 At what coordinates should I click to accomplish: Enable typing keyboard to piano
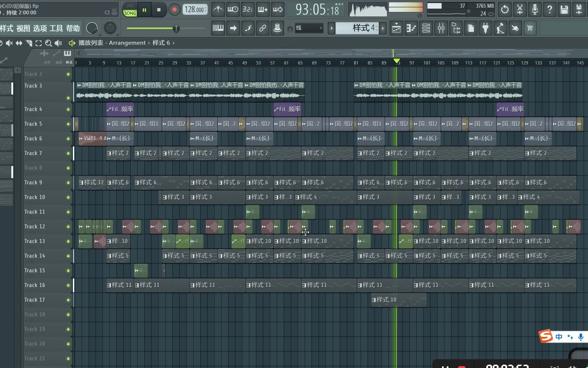click(218, 28)
